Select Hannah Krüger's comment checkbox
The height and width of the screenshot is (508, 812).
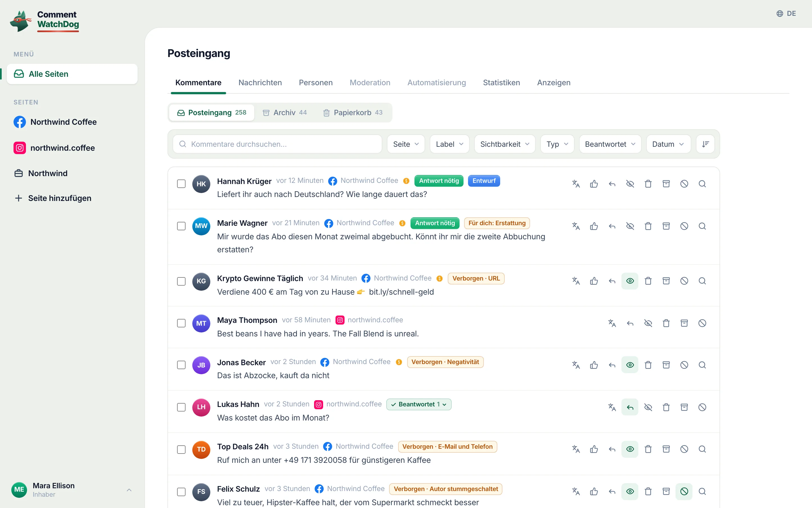(x=181, y=184)
